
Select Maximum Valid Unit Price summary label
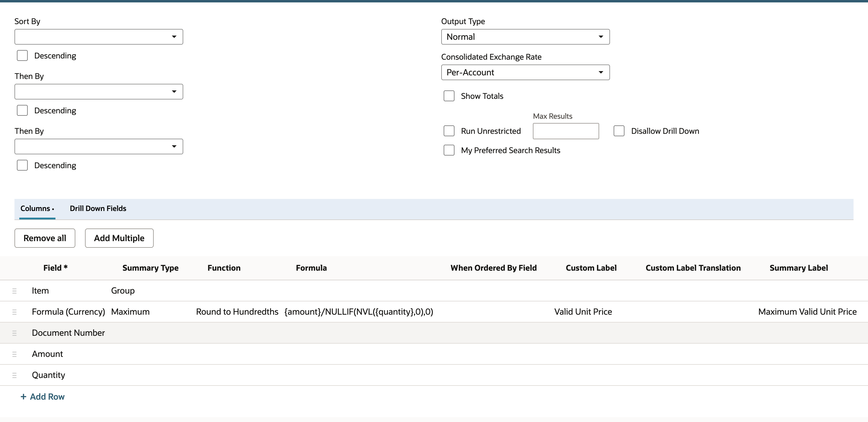(807, 312)
